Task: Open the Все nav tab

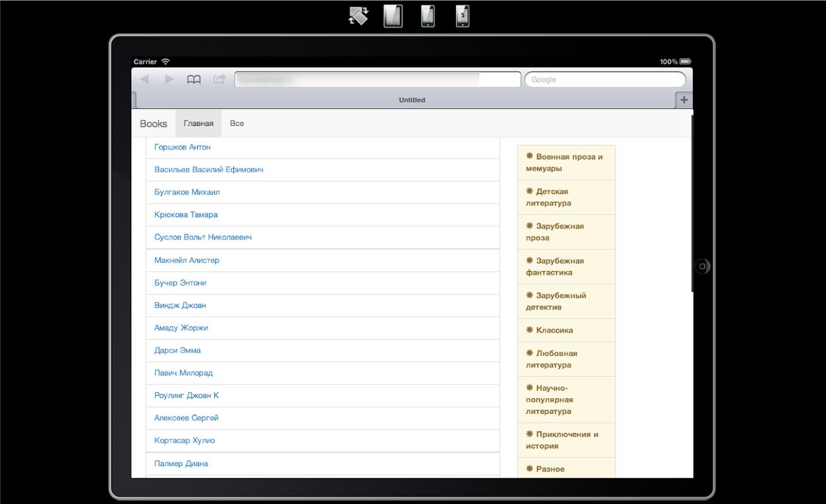Action: (x=237, y=123)
